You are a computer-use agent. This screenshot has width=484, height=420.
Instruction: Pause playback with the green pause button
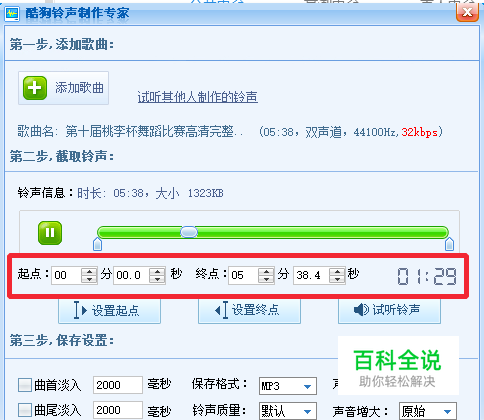[50, 233]
